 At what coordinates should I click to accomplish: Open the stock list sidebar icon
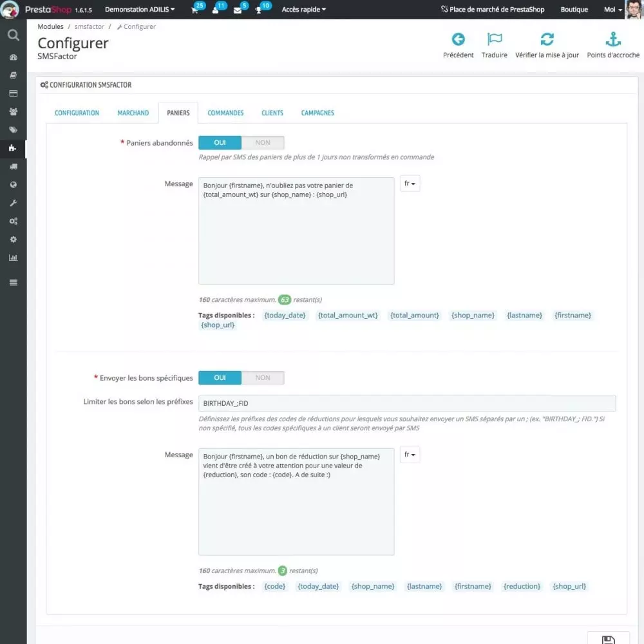point(13,283)
